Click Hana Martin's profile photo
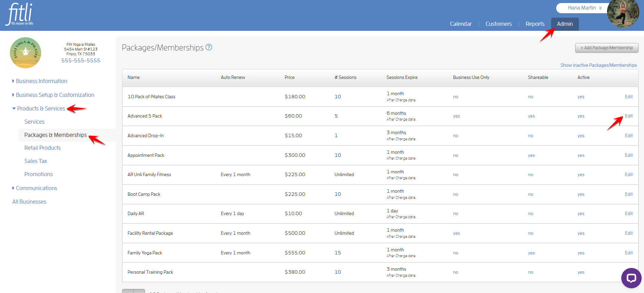Image resolution: width=644 pixels, height=293 pixels. (x=623, y=13)
